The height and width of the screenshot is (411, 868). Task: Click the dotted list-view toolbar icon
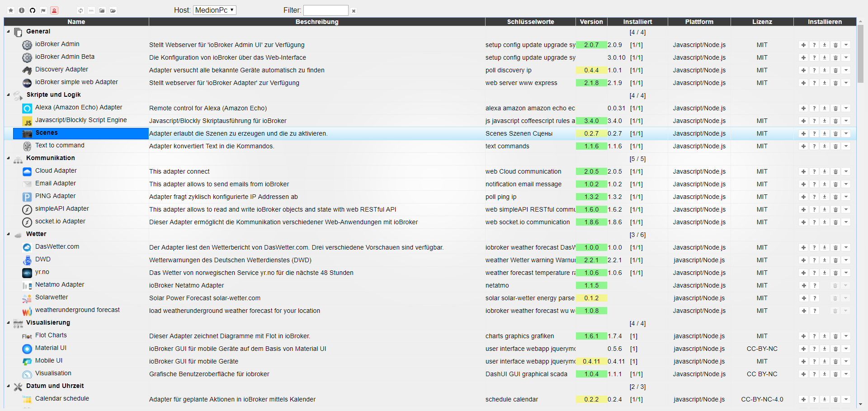tap(91, 10)
